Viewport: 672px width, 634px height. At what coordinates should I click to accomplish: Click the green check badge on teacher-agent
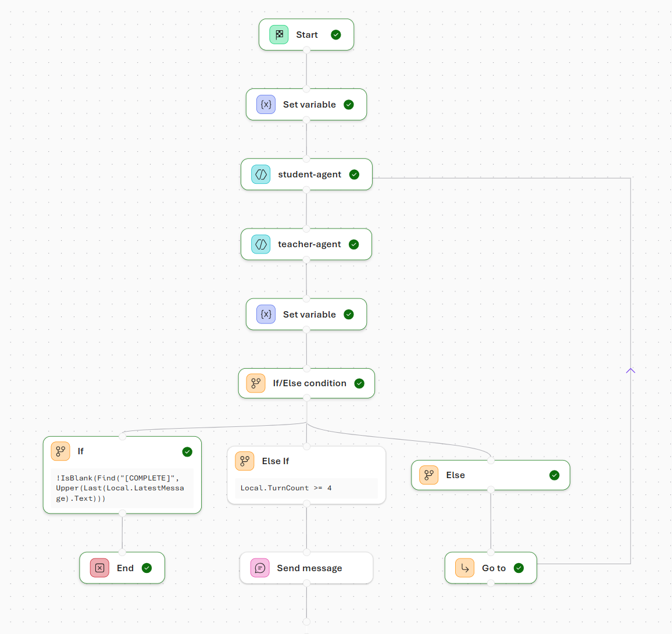point(354,244)
